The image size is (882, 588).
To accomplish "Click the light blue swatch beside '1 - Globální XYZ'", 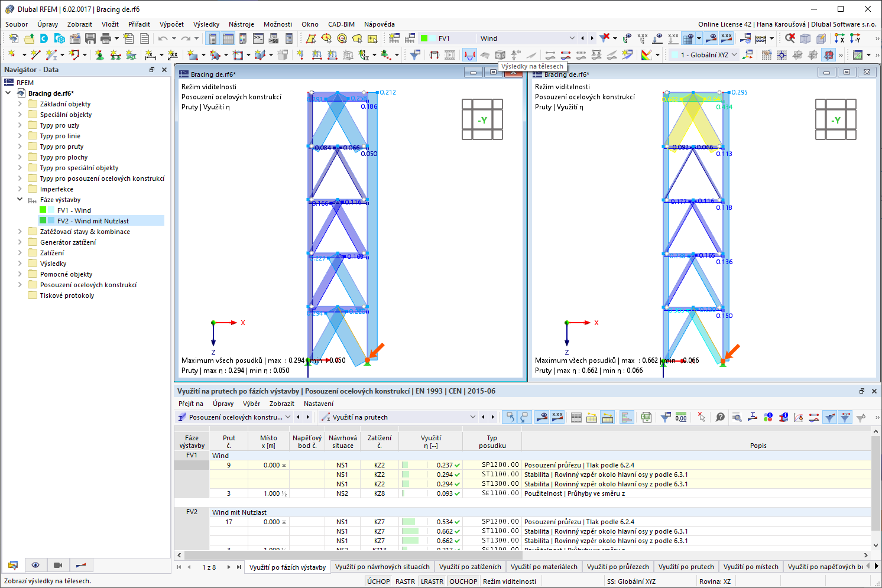I will point(675,55).
